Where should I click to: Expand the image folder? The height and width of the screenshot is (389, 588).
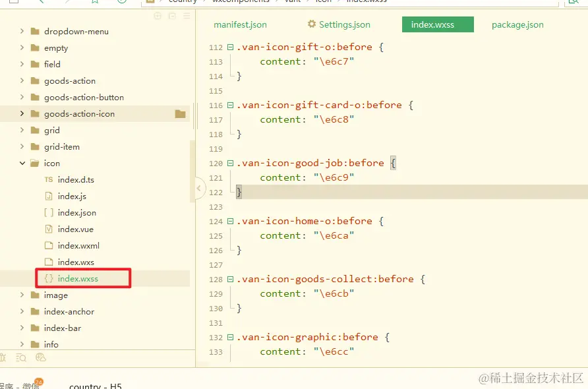point(22,295)
